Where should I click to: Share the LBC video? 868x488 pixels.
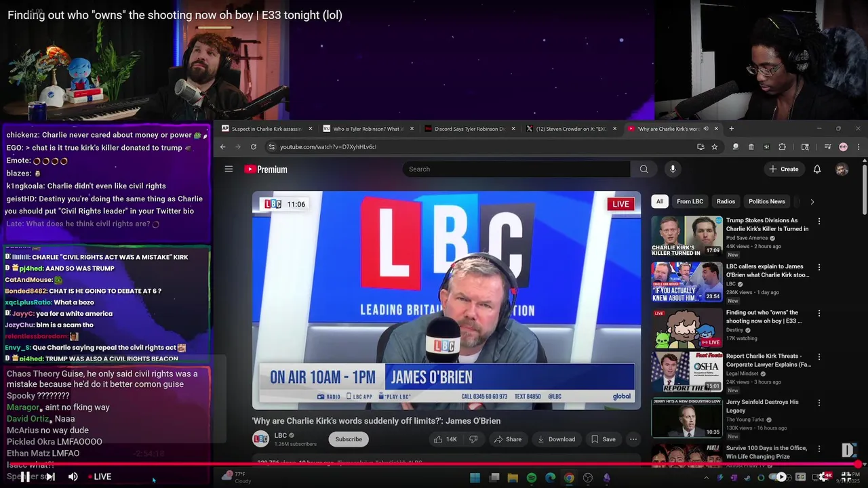coord(508,439)
